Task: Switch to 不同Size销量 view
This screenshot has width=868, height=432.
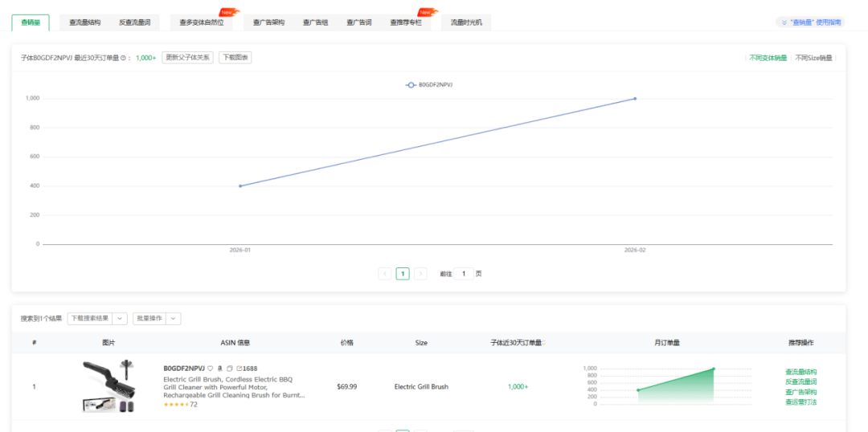Action: coord(813,58)
